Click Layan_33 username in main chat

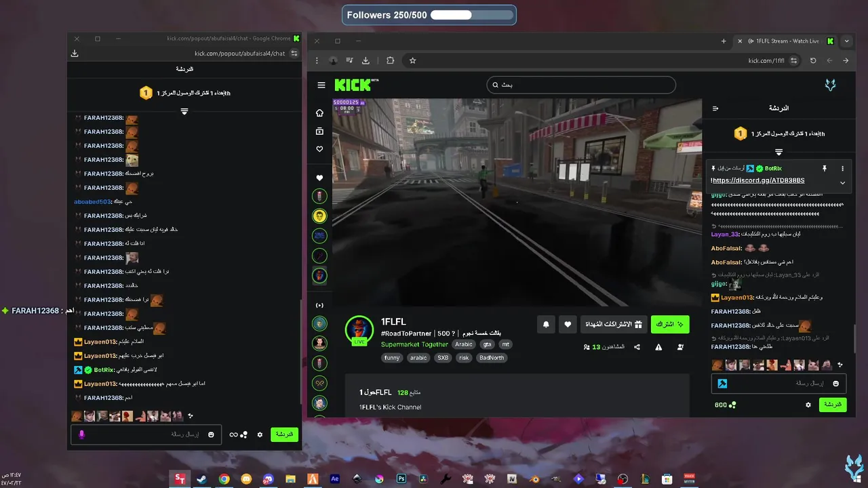725,234
